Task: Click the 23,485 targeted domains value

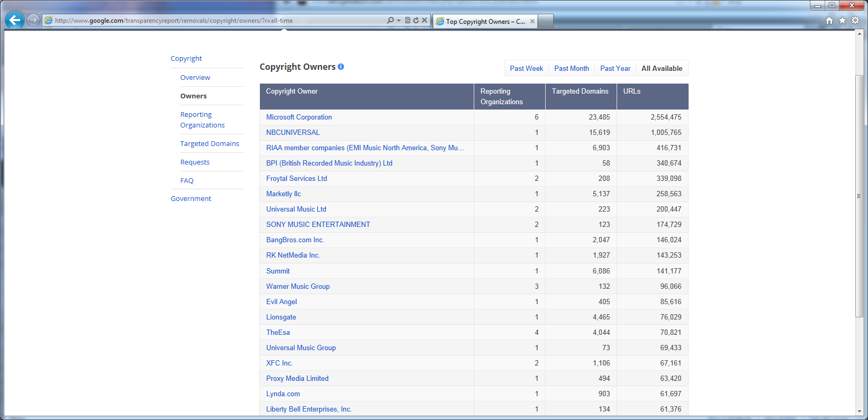Action: tap(599, 117)
